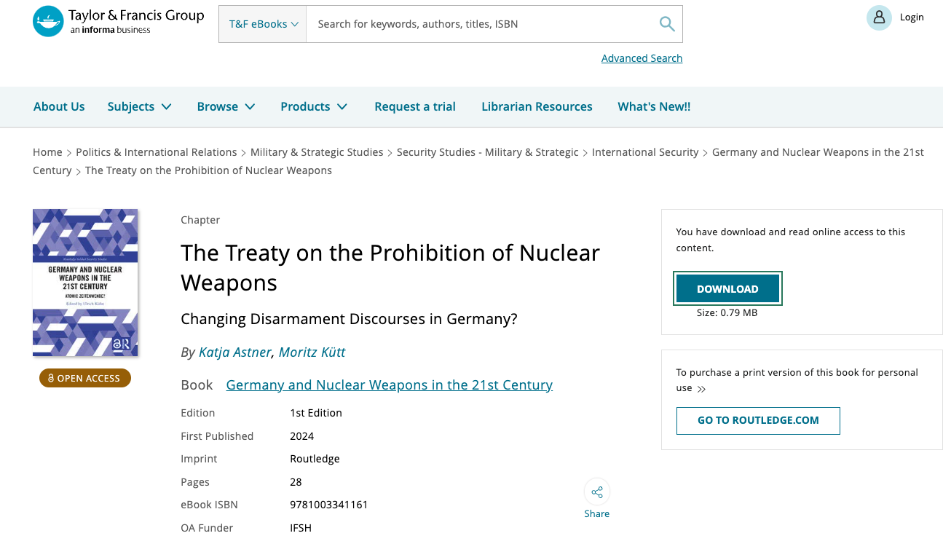Click the book cover thumbnail
This screenshot has width=943, height=560.
coord(85,283)
